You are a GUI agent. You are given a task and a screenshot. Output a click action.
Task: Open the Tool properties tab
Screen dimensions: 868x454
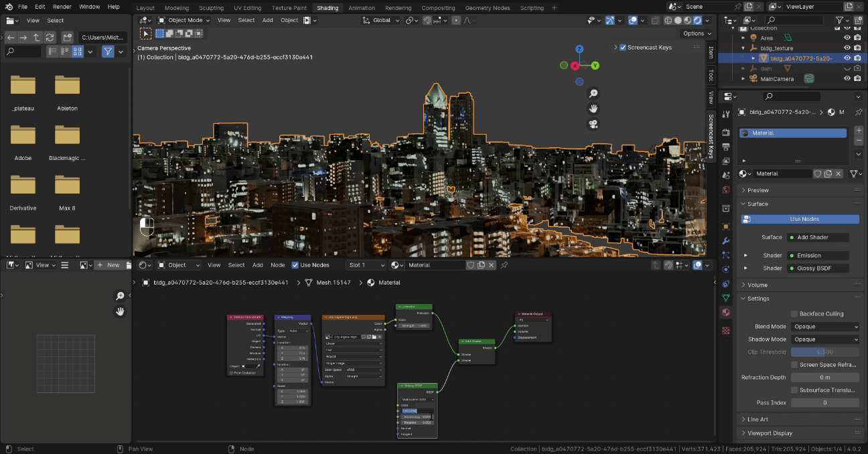point(726,112)
